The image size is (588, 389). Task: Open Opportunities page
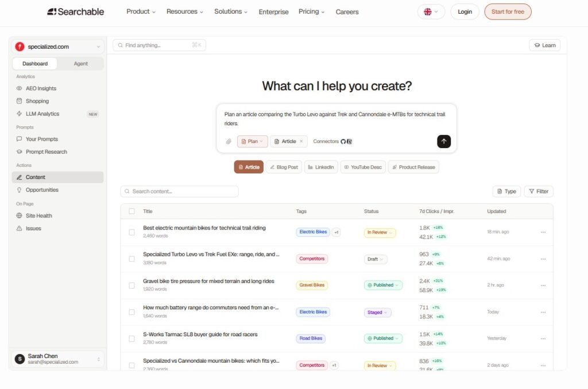pyautogui.click(x=57, y=190)
